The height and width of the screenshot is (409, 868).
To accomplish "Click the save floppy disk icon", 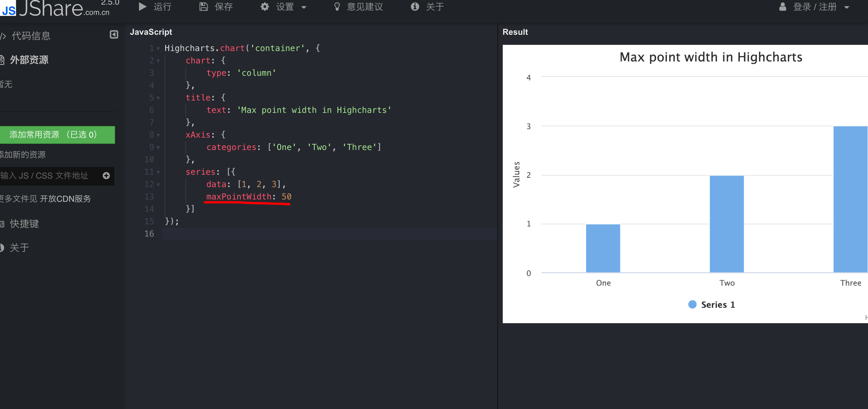I will coord(203,7).
